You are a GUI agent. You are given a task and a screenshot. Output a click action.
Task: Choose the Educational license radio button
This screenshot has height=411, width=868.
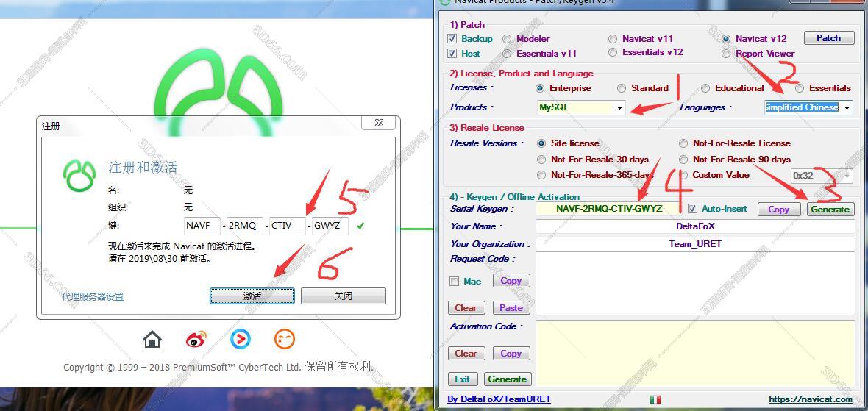click(705, 88)
